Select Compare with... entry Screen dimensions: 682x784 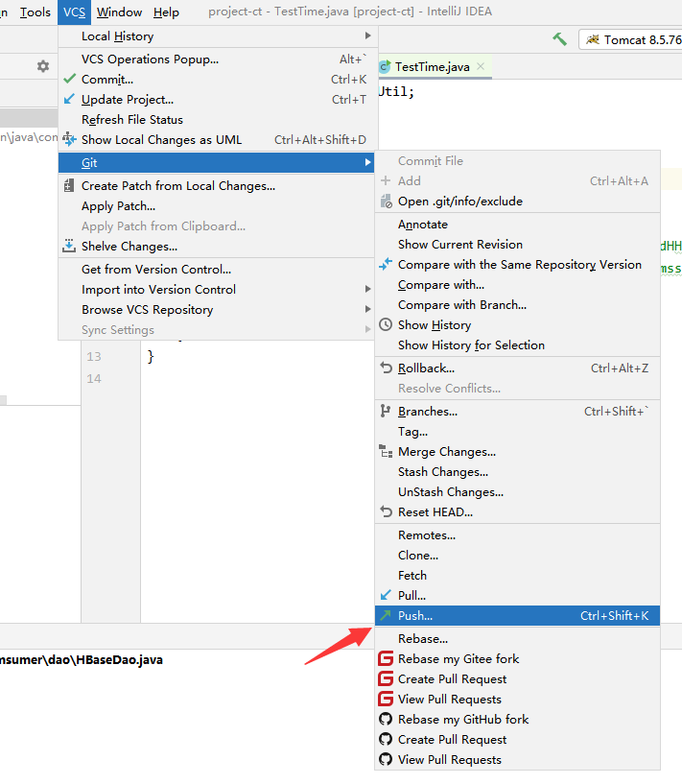click(x=517, y=284)
